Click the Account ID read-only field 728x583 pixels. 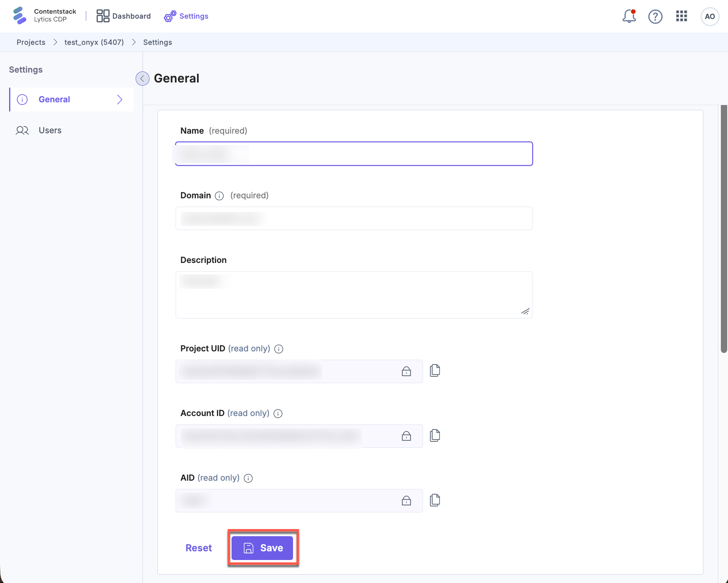[299, 436]
